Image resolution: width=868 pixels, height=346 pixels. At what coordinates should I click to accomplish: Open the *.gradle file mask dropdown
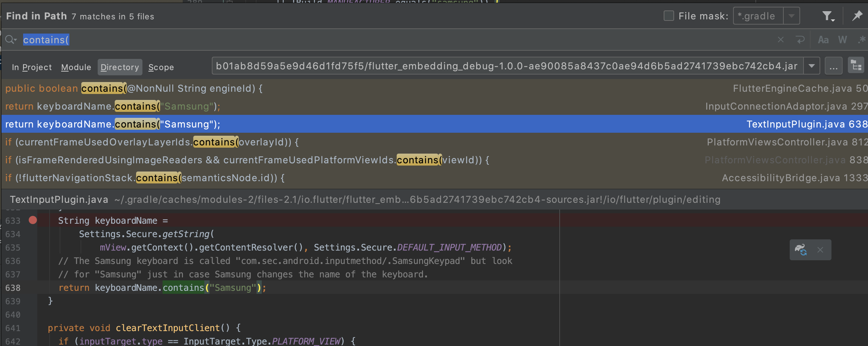[x=791, y=16]
